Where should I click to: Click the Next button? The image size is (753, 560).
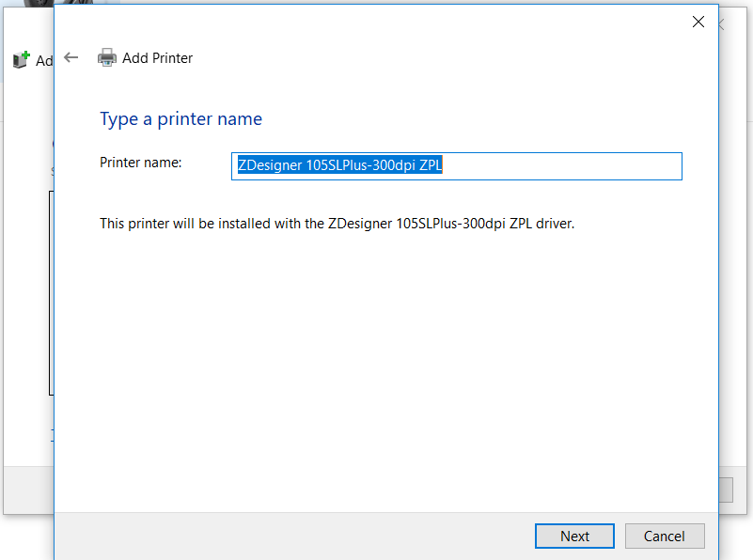574,536
